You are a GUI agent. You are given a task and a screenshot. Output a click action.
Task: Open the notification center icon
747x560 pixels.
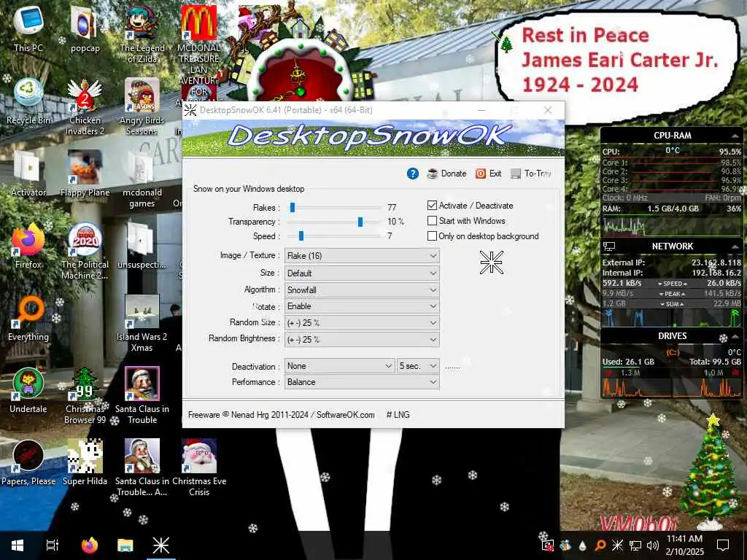[723, 545]
